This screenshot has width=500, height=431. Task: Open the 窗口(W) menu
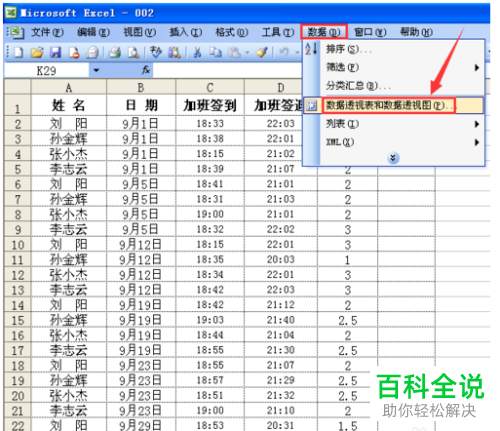coord(370,32)
